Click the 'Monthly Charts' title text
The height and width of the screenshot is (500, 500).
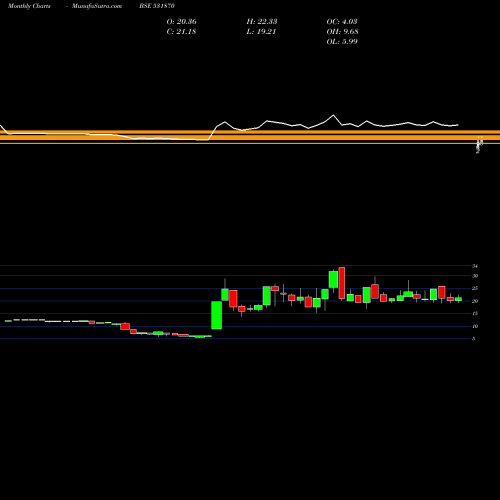[x=29, y=6]
